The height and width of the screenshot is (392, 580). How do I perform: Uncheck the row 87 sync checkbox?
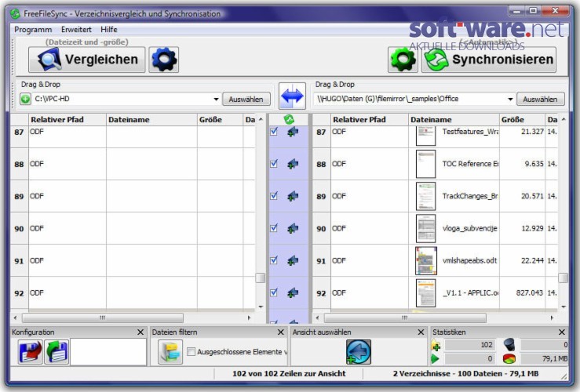[x=274, y=131]
